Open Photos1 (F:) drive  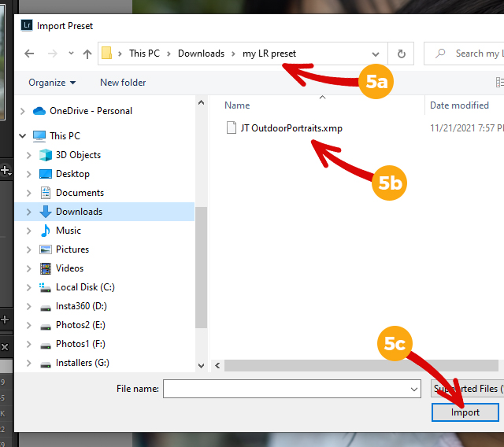pos(80,344)
